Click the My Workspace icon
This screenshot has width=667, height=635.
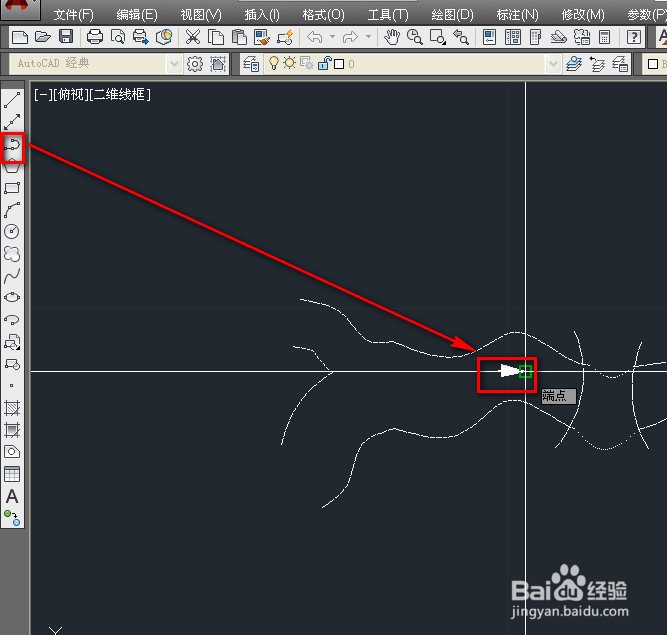coord(218,64)
